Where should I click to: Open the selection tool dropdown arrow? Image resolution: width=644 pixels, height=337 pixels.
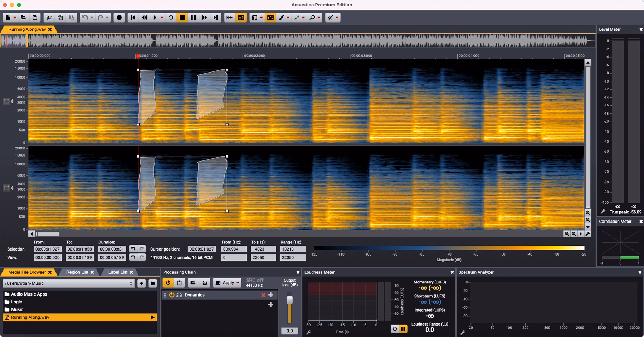[261, 18]
